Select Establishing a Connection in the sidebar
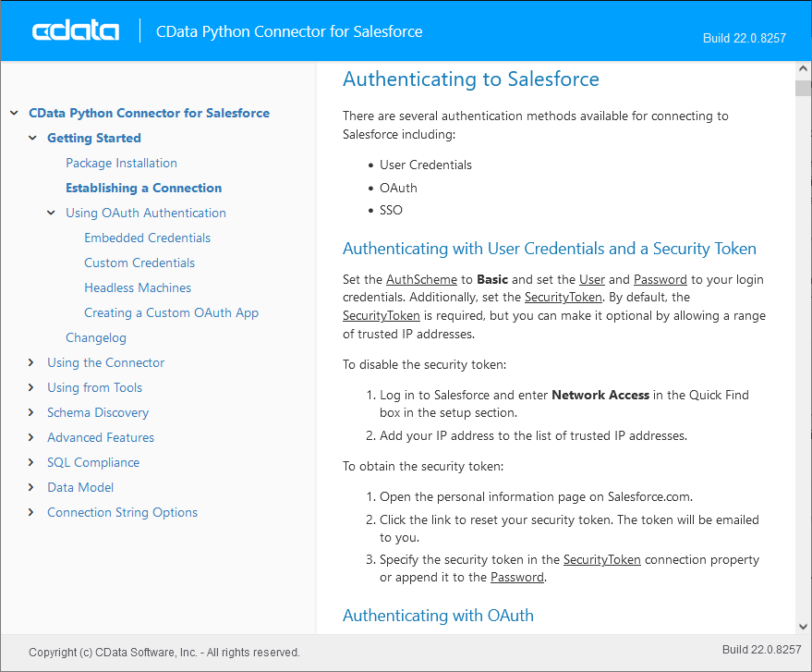Viewport: 812px width, 672px height. pyautogui.click(x=143, y=188)
